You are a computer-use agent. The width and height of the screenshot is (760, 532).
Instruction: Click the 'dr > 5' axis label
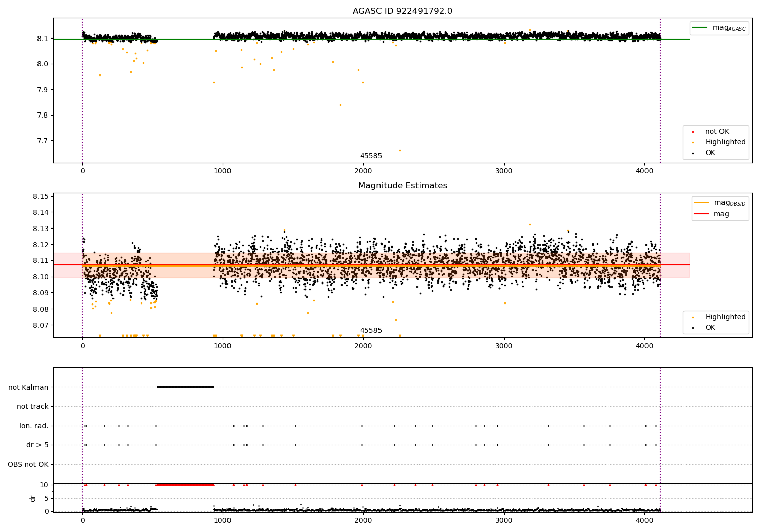pos(37,445)
